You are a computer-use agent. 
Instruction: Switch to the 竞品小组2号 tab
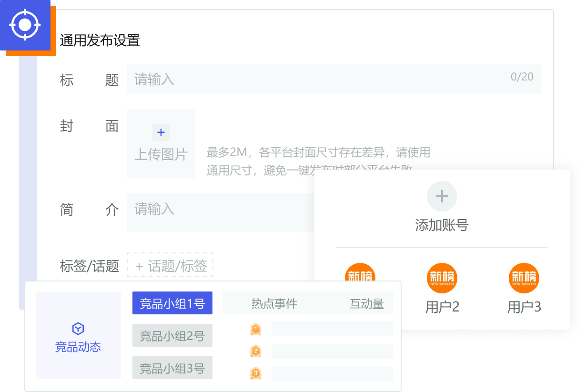pos(172,336)
